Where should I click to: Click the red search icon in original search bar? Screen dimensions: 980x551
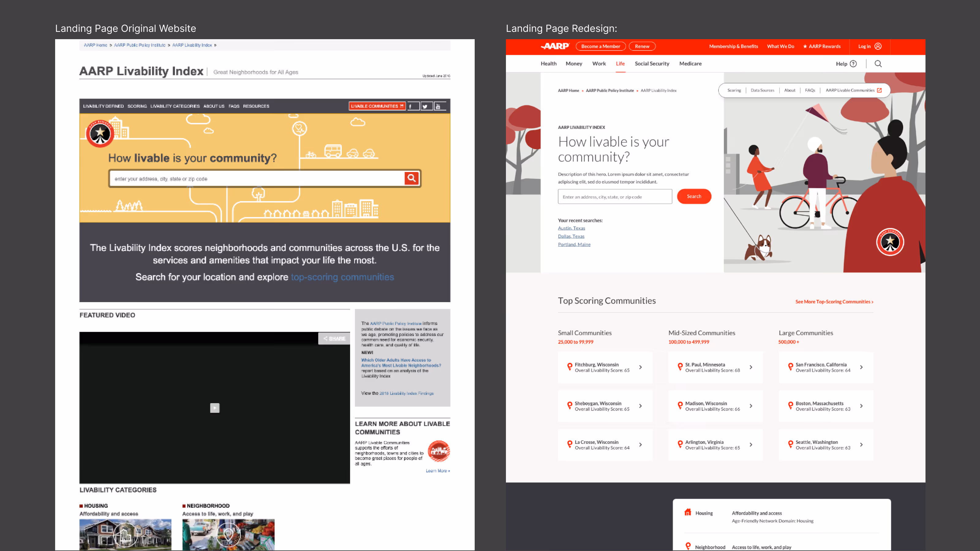(411, 178)
